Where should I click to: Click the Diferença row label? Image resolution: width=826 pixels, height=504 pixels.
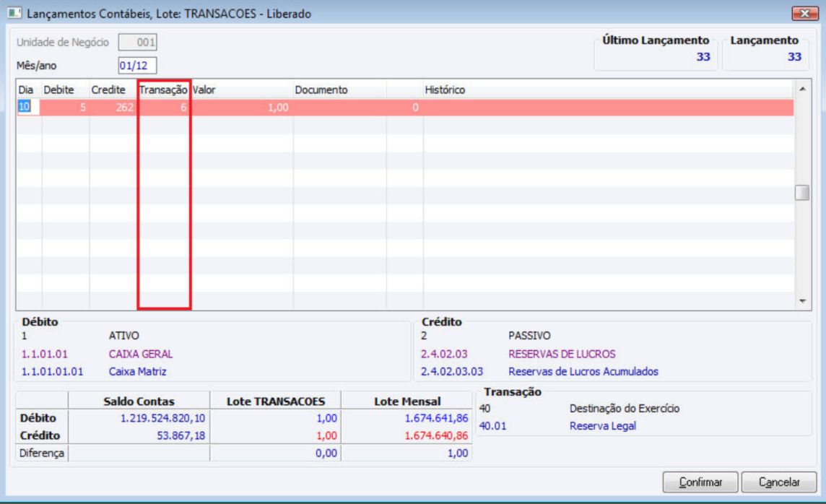click(42, 453)
